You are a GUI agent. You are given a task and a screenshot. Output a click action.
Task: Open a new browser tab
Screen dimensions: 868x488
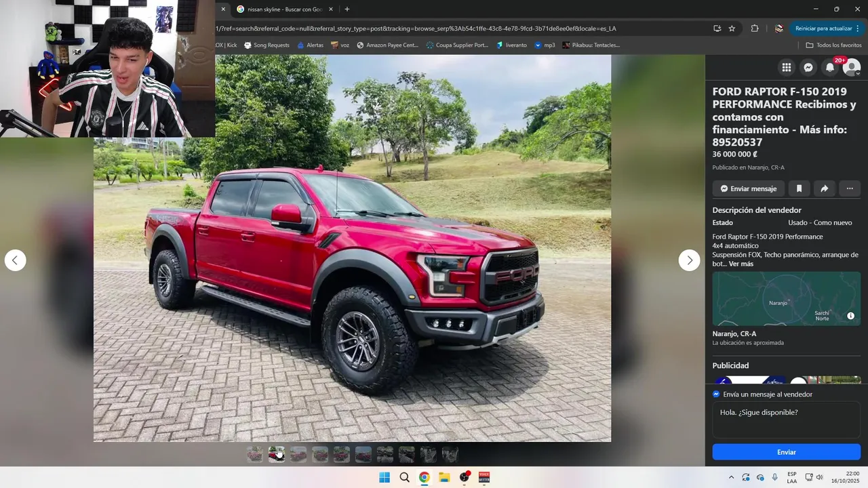347,9
